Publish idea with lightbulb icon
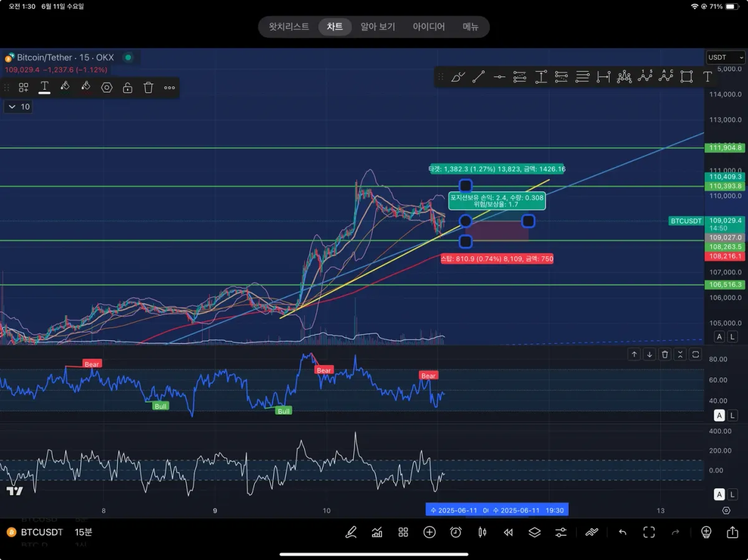Image resolution: width=748 pixels, height=560 pixels. pos(706,532)
